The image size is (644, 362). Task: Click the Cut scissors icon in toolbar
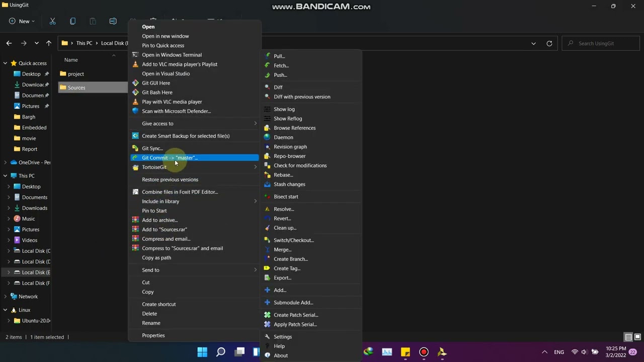(x=52, y=21)
